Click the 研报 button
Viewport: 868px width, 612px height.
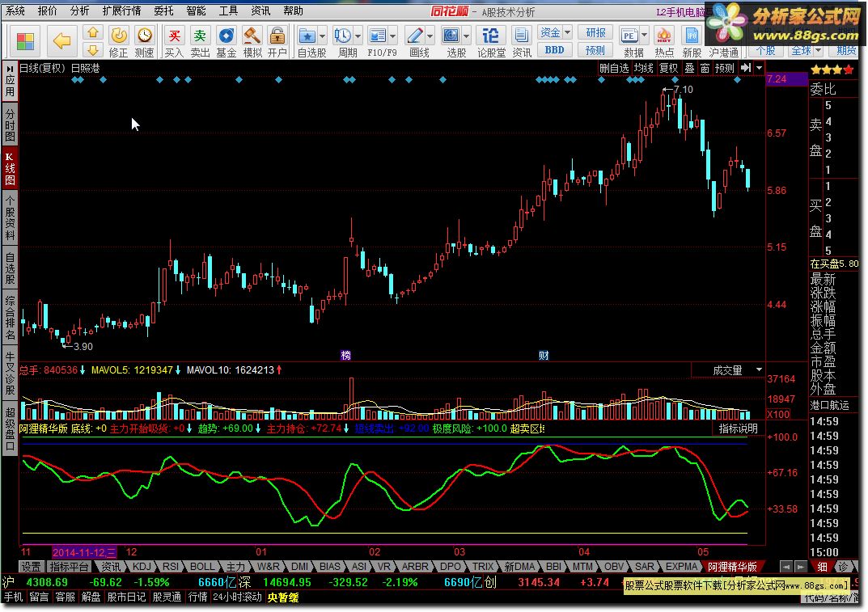tap(595, 32)
